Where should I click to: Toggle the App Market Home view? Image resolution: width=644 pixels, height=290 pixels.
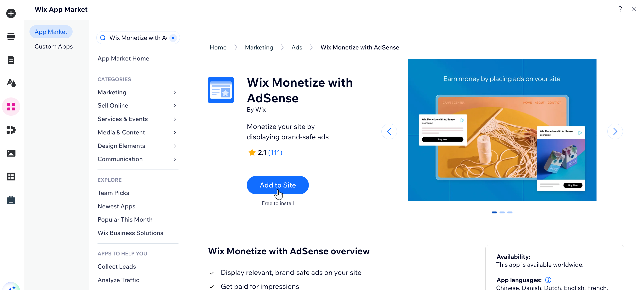coord(123,58)
